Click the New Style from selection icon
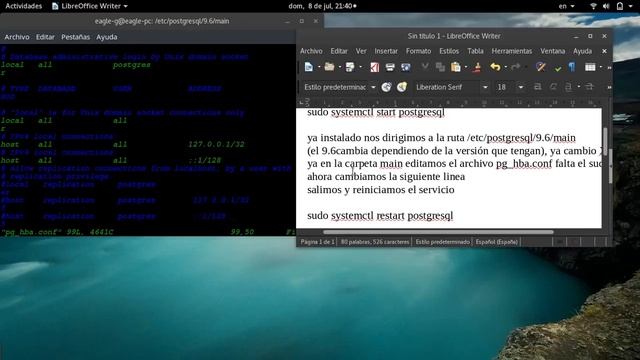The height and width of the screenshot is (360, 640). 402,87
